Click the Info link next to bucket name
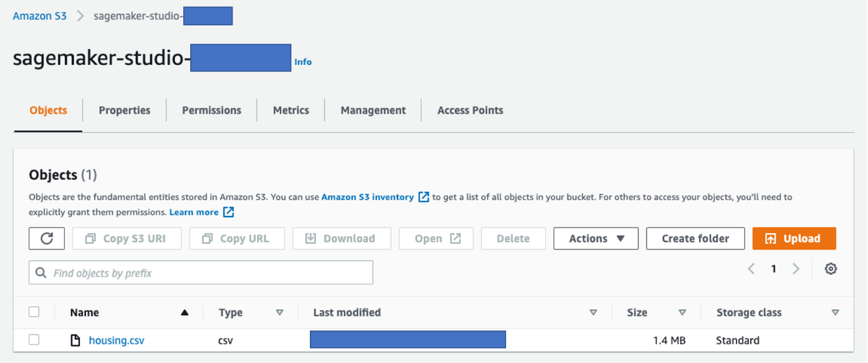Image resolution: width=868 pixels, height=363 pixels. coord(303,62)
